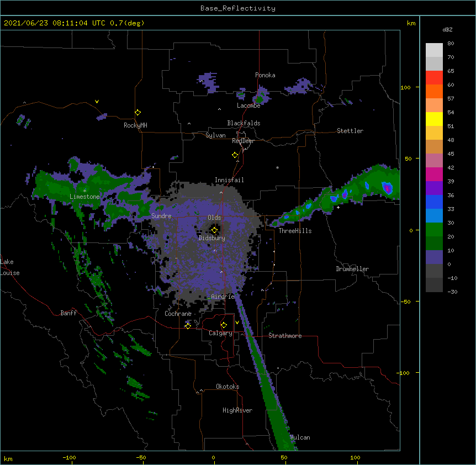
Task: Click the Blackfalds label on the map
Action: pos(244,123)
